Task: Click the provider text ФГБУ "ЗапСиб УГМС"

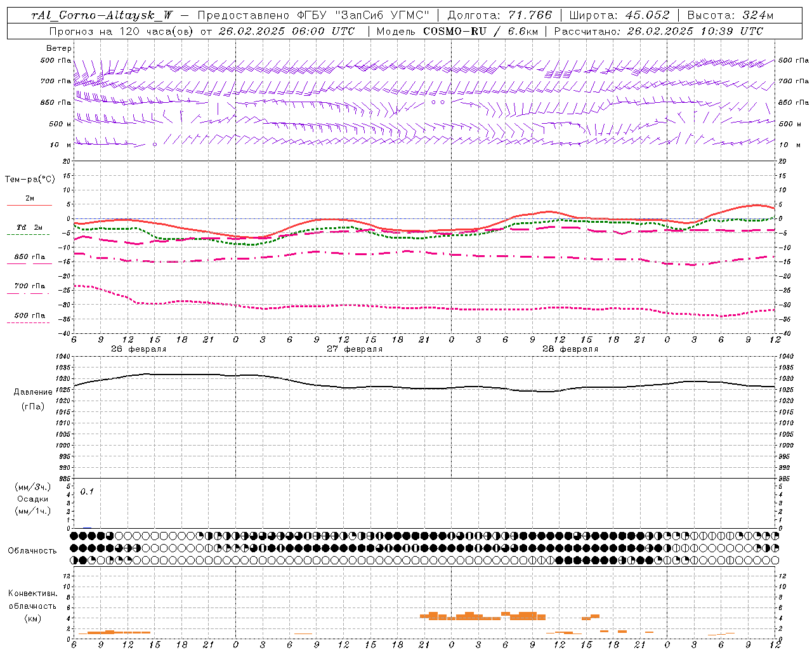Action: 365,15
